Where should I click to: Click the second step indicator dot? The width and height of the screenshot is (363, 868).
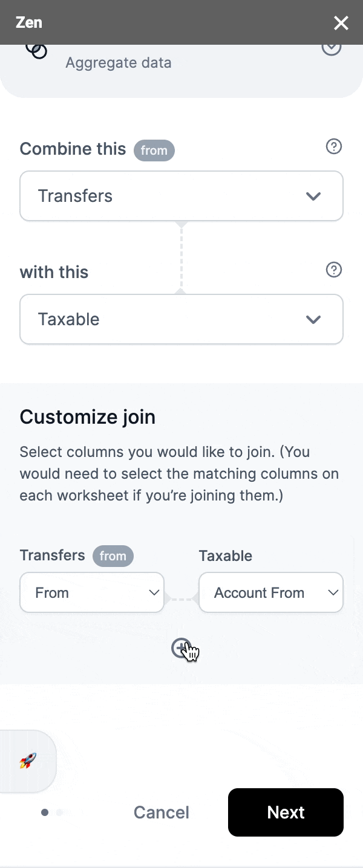pyautogui.click(x=59, y=812)
